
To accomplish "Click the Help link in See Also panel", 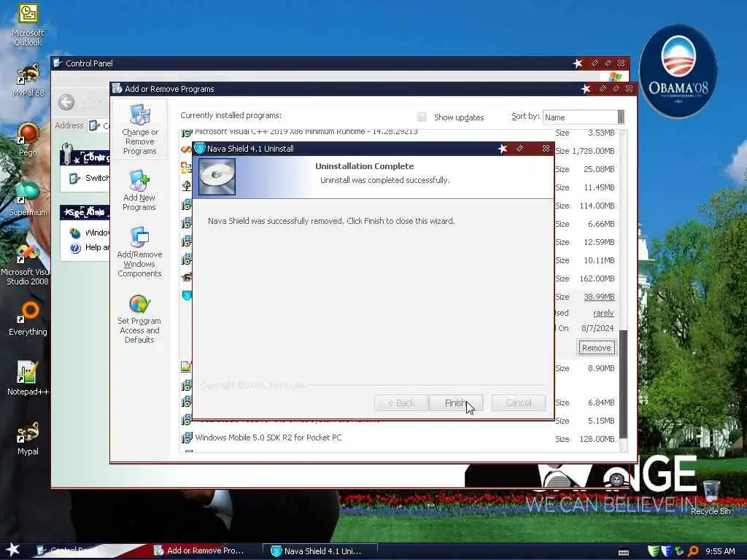I will pyautogui.click(x=90, y=248).
